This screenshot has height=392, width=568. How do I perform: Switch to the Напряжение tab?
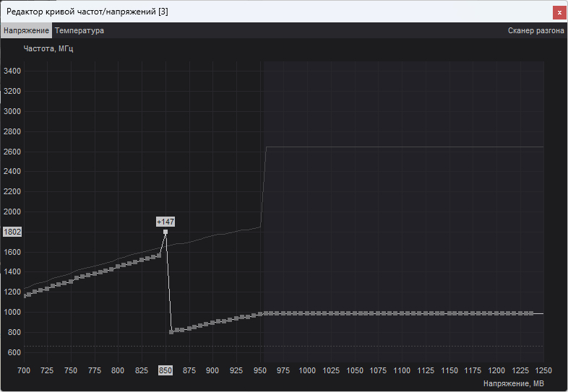pos(26,31)
